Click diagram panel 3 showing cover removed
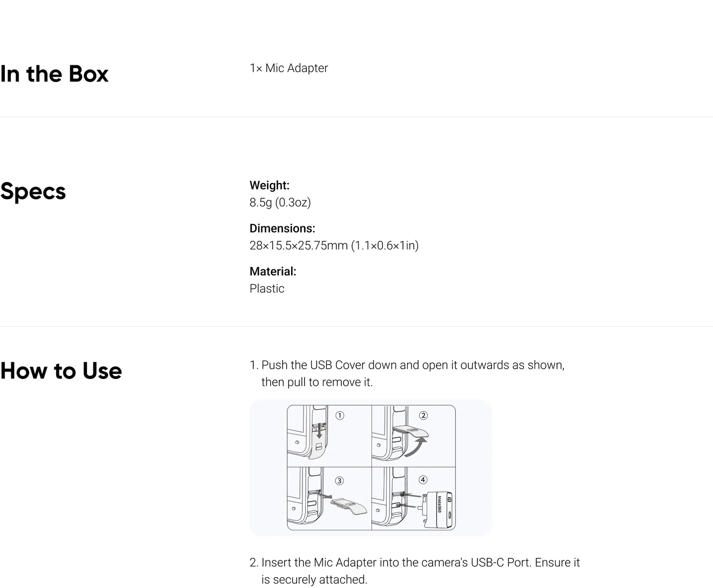The width and height of the screenshot is (713, 588). [x=329, y=498]
